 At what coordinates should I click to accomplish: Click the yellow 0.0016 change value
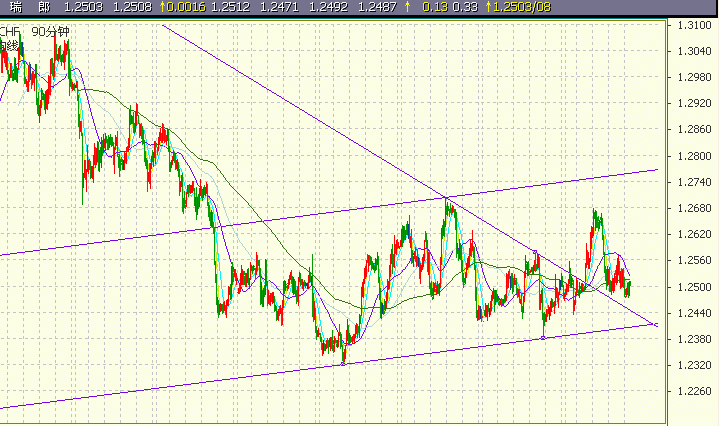(186, 7)
